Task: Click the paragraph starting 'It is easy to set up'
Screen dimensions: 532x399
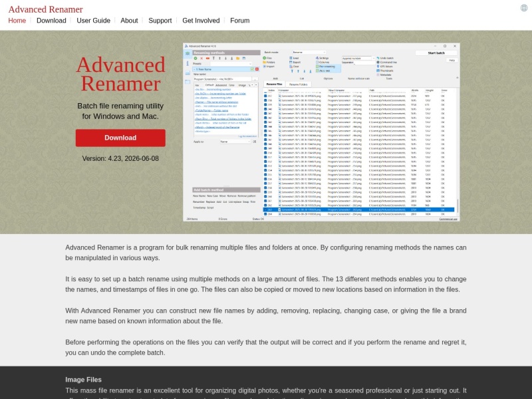Action: pyautogui.click(x=266, y=285)
